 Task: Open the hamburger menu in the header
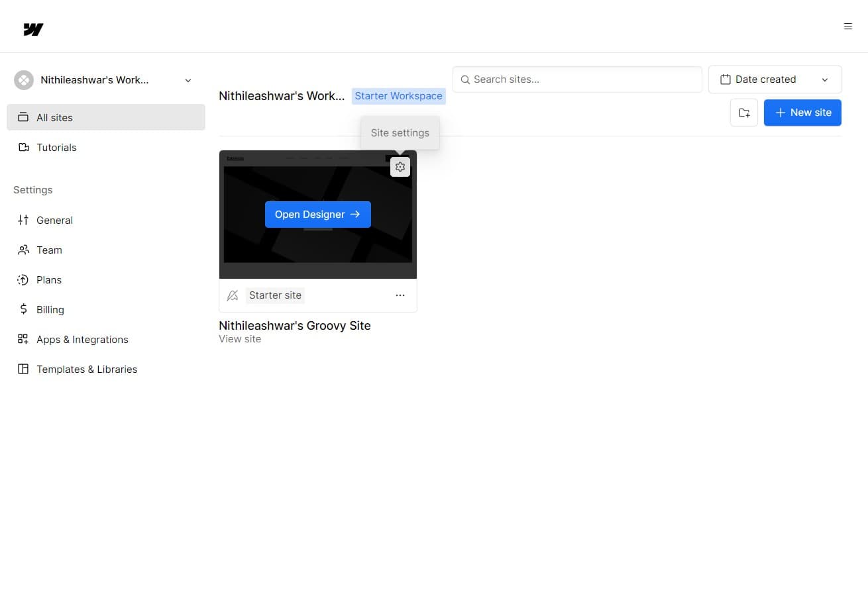[x=847, y=26]
